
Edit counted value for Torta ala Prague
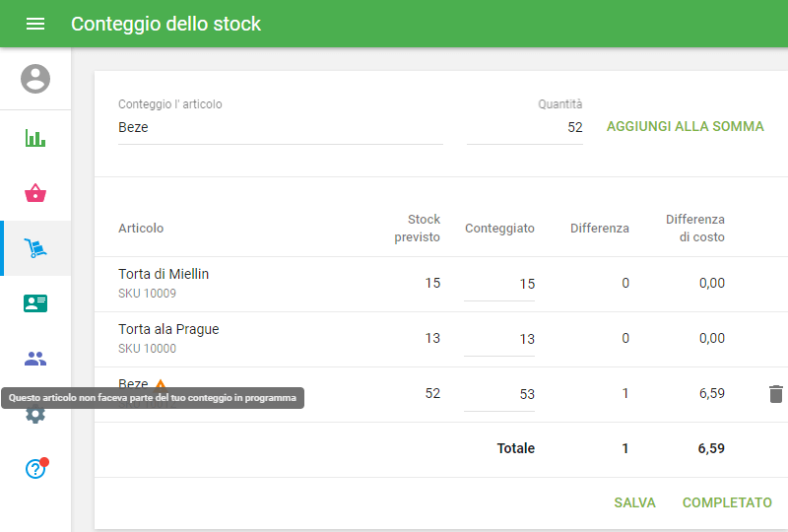tap(500, 339)
